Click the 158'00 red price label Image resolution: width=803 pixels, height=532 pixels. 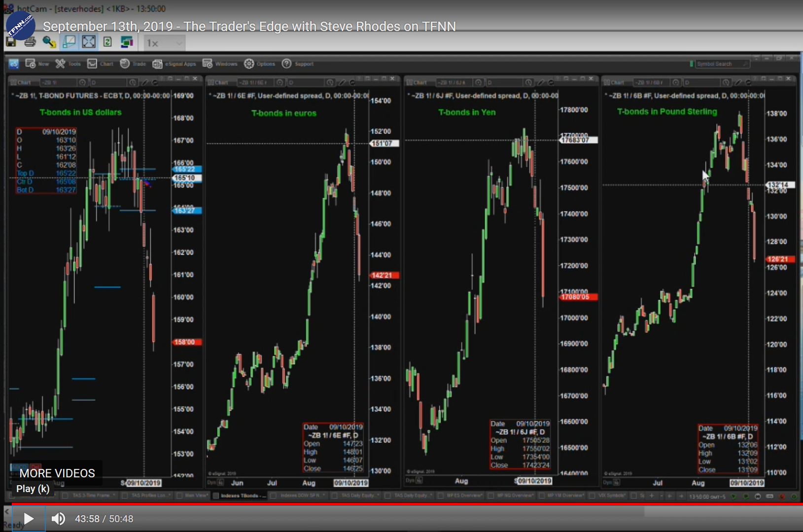point(187,342)
